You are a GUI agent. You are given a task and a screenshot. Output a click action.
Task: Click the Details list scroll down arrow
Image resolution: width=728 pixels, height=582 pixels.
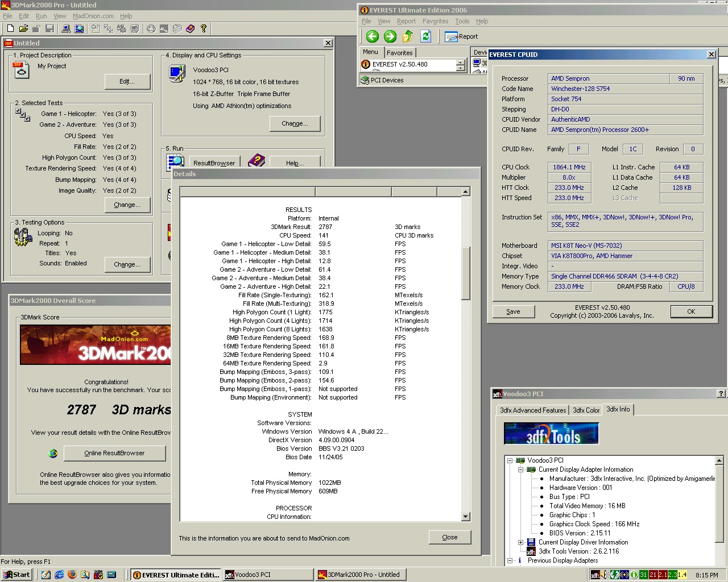(466, 517)
